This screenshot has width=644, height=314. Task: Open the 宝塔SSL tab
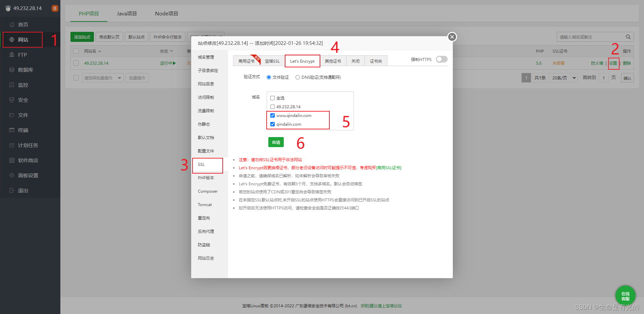point(272,61)
